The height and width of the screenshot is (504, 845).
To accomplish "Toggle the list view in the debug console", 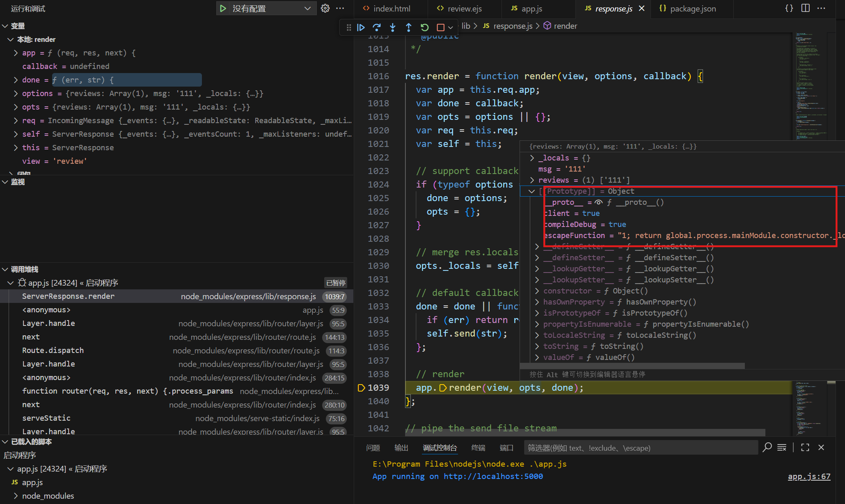I will pos(781,447).
